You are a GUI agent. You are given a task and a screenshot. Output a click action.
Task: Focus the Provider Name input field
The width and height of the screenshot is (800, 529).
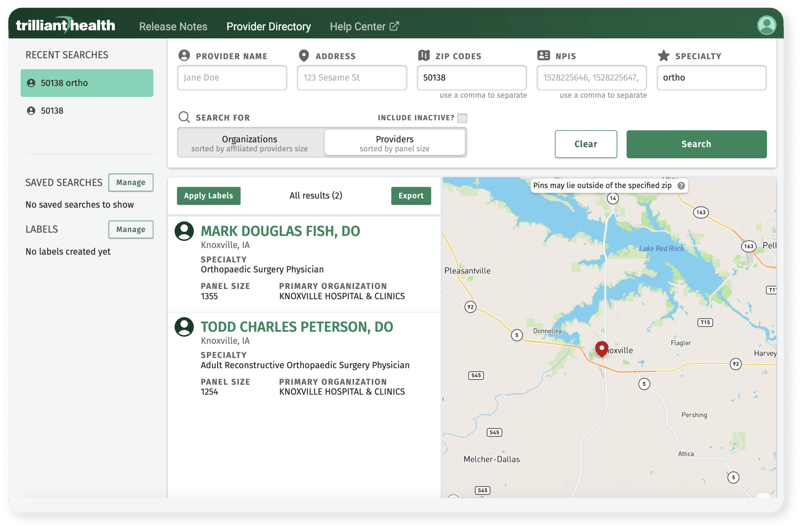[x=232, y=78]
